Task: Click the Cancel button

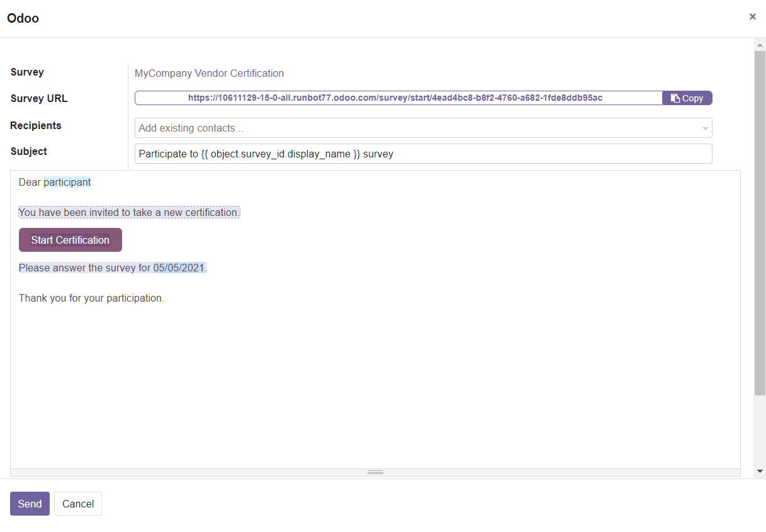Action: pyautogui.click(x=77, y=504)
